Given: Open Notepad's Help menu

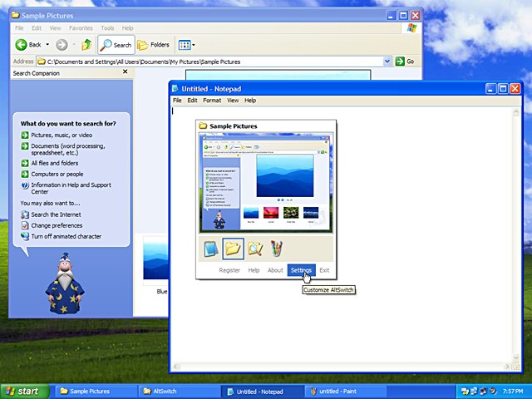Looking at the screenshot, I should [250, 101].
